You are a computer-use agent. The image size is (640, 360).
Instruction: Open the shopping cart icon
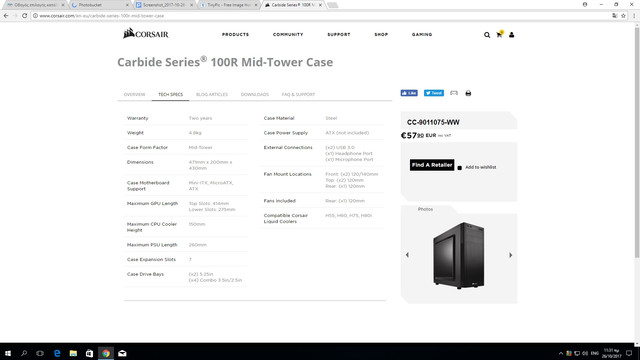[x=499, y=35]
